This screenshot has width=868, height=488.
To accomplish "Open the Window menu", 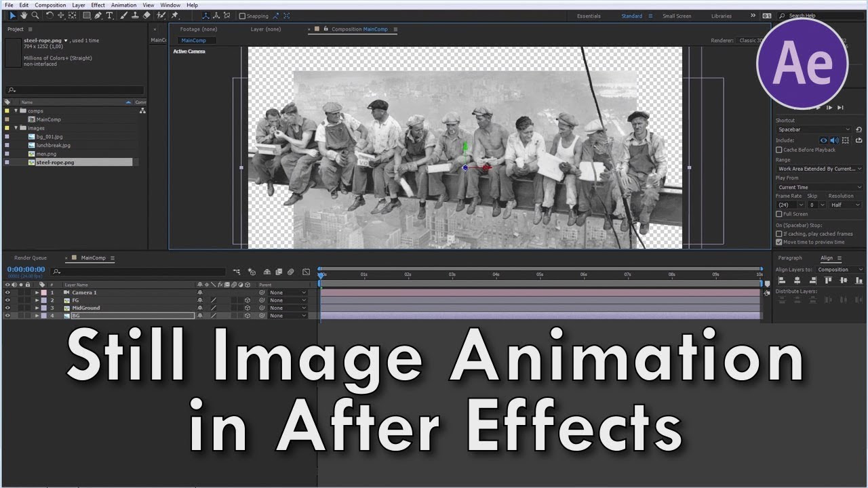I will [x=170, y=5].
